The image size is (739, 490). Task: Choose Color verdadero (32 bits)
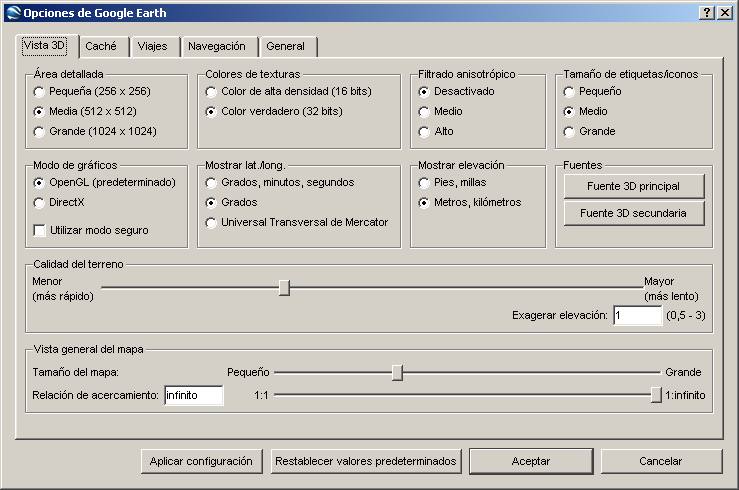274,112
